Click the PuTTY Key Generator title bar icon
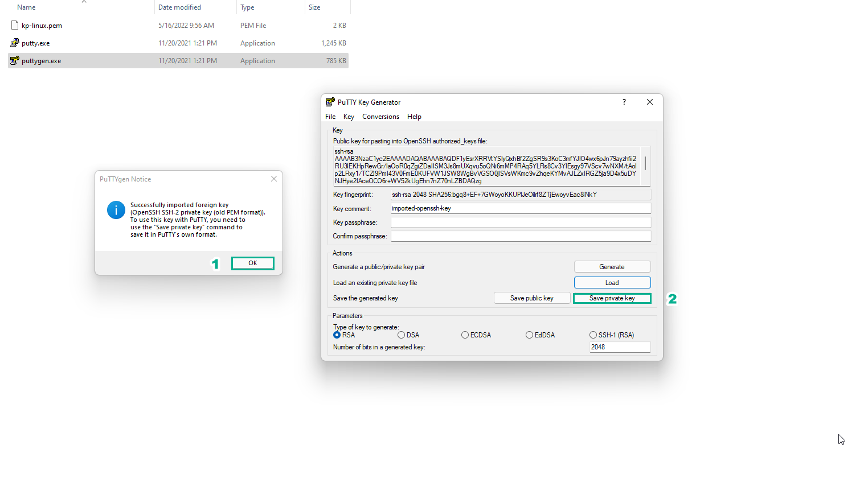This screenshot has height=499, width=868. (330, 102)
